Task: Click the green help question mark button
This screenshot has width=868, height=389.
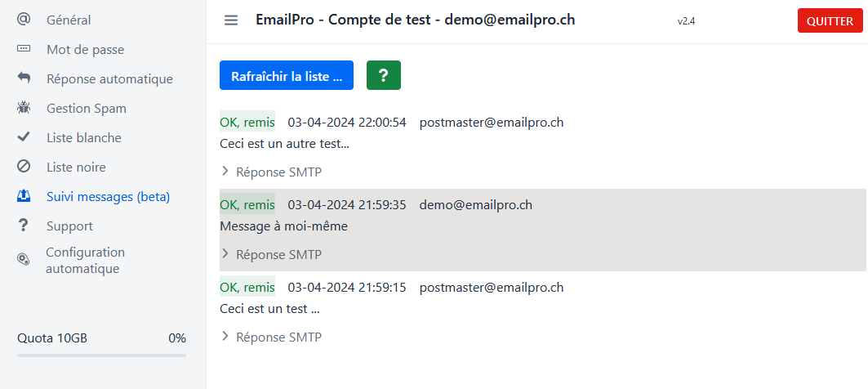Action: pos(383,75)
